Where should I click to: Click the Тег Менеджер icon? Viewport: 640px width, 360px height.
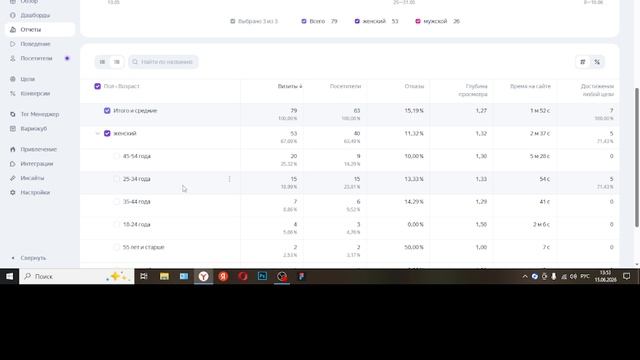point(13,114)
